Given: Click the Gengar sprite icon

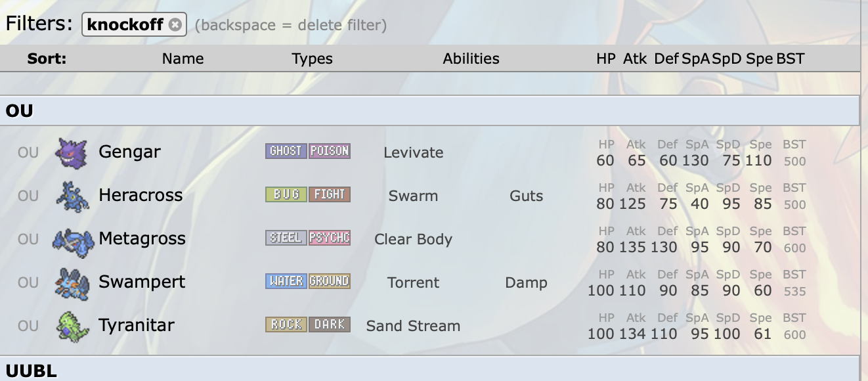Looking at the screenshot, I should pyautogui.click(x=72, y=152).
